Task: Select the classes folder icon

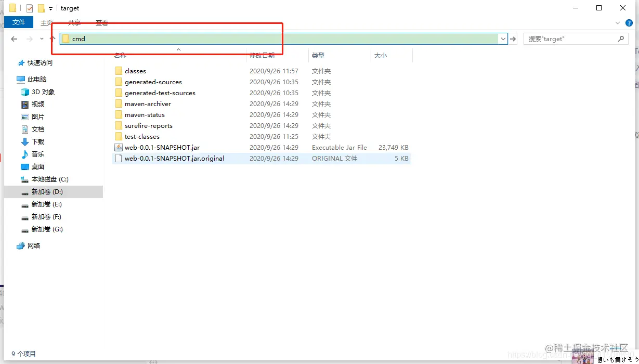Action: point(119,71)
